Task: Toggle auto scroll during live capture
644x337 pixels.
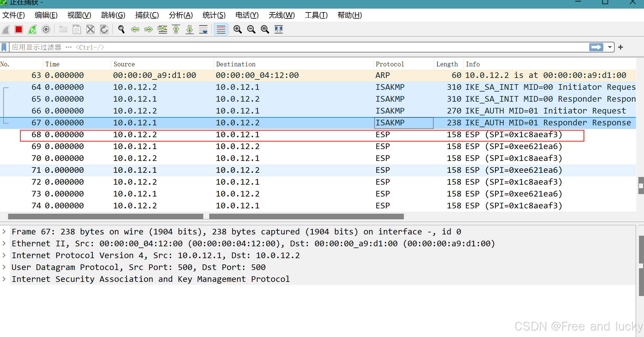Action: coord(203,29)
